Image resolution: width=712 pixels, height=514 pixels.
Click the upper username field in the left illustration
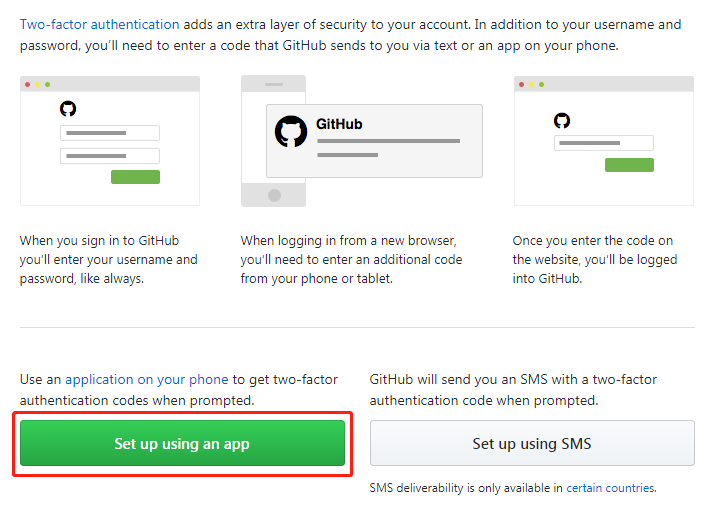click(110, 133)
